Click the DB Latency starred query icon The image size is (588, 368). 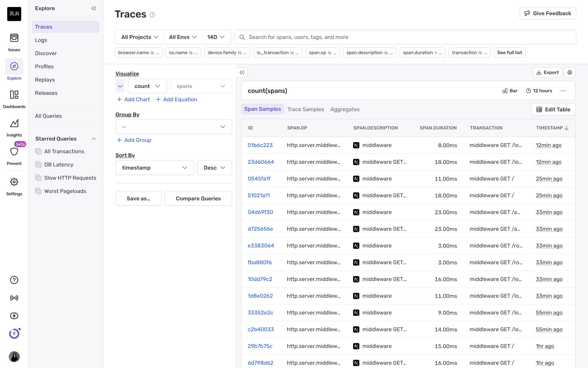38,164
